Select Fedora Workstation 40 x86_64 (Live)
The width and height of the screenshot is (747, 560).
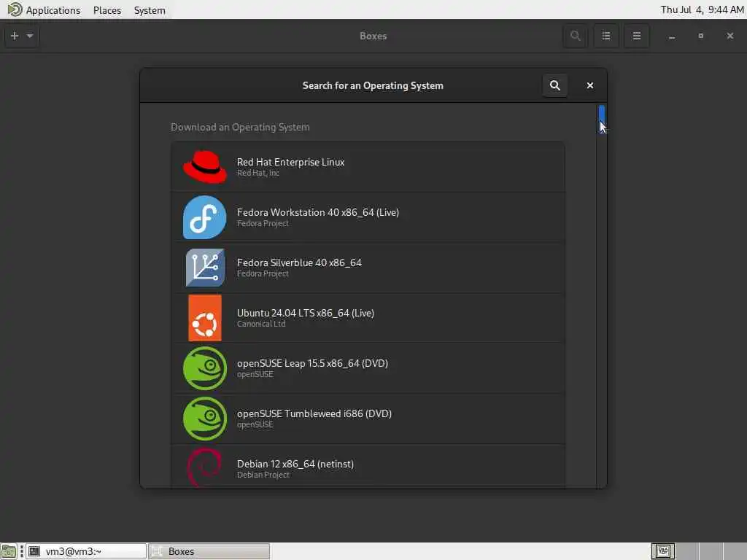point(368,217)
